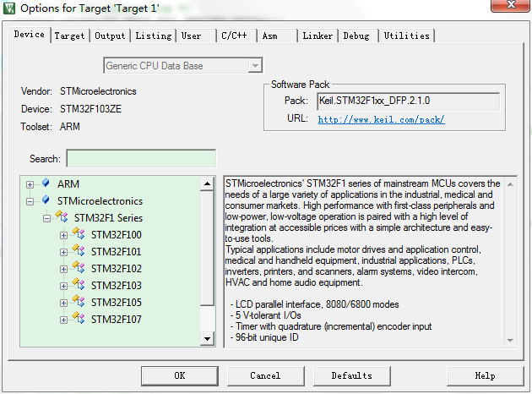Click the device Search field
Viewport: 532px width, 394px height.
click(x=141, y=158)
